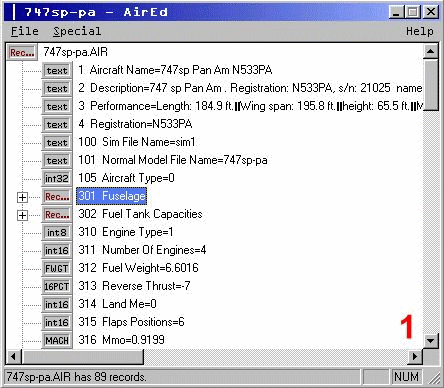Expand the 302 Fuel Tank Capacities record
This screenshot has height=388, width=444.
click(x=22, y=215)
